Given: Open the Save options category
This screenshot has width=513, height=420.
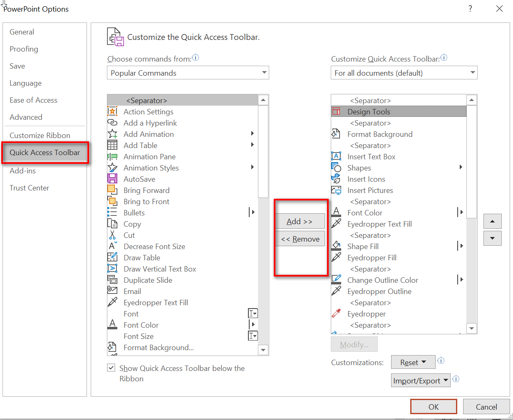Looking at the screenshot, I should pyautogui.click(x=17, y=66).
